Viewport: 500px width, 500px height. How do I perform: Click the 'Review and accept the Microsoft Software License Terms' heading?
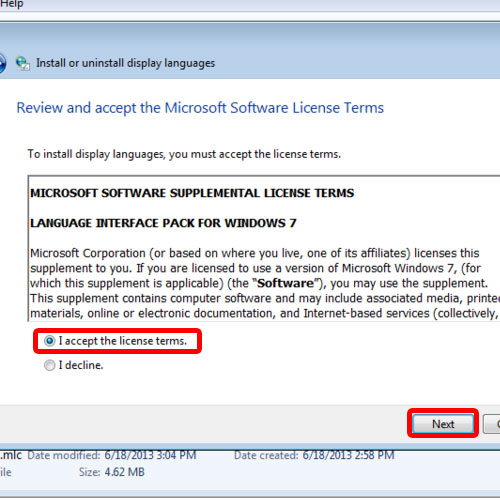(x=200, y=108)
